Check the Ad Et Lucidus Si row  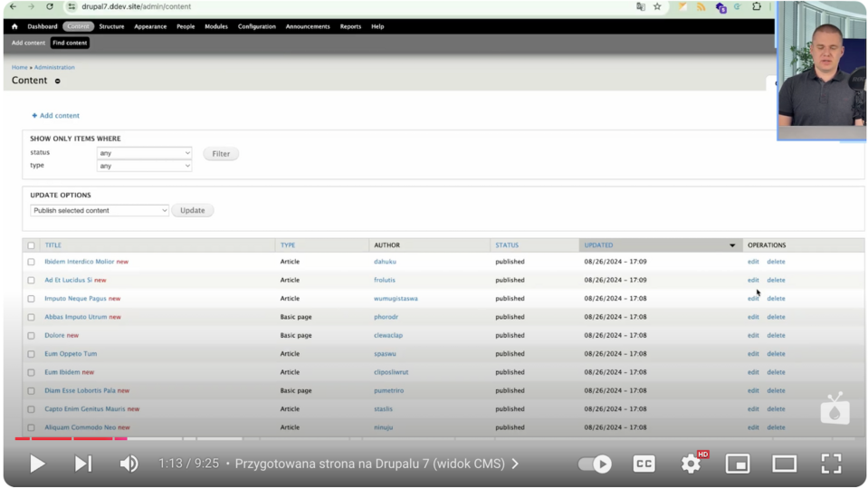click(31, 281)
